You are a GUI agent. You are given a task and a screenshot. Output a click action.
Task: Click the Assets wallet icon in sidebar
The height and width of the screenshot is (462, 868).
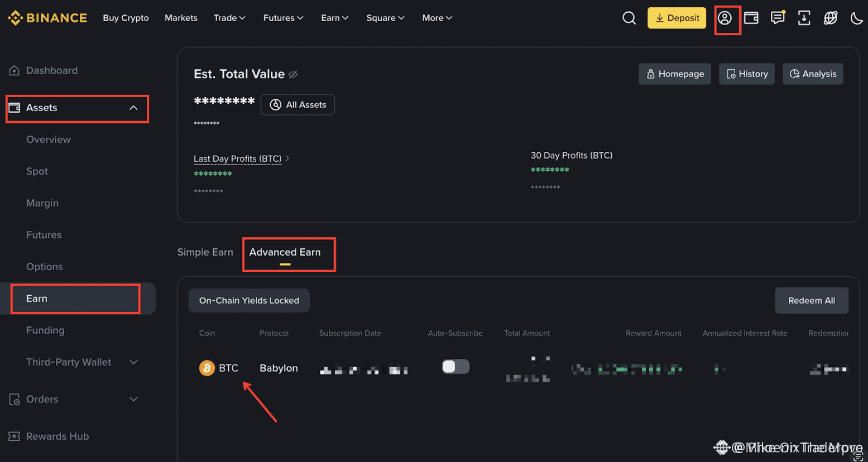pos(15,108)
